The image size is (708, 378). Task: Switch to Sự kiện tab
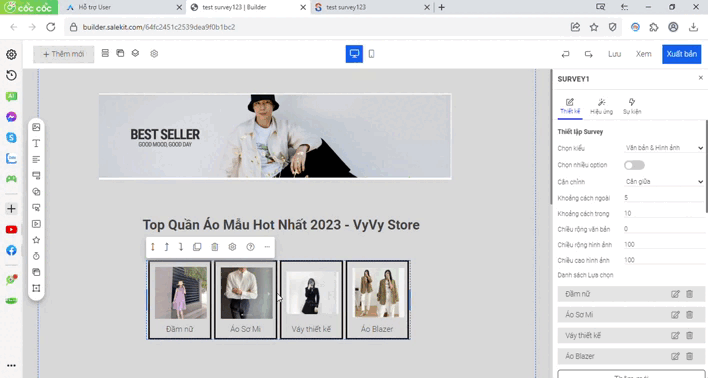[x=632, y=107]
